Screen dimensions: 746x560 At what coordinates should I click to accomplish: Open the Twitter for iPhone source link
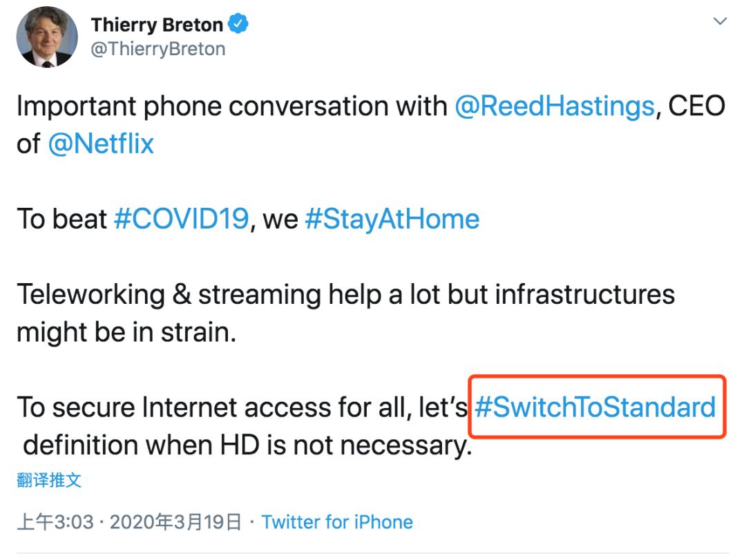(x=337, y=522)
